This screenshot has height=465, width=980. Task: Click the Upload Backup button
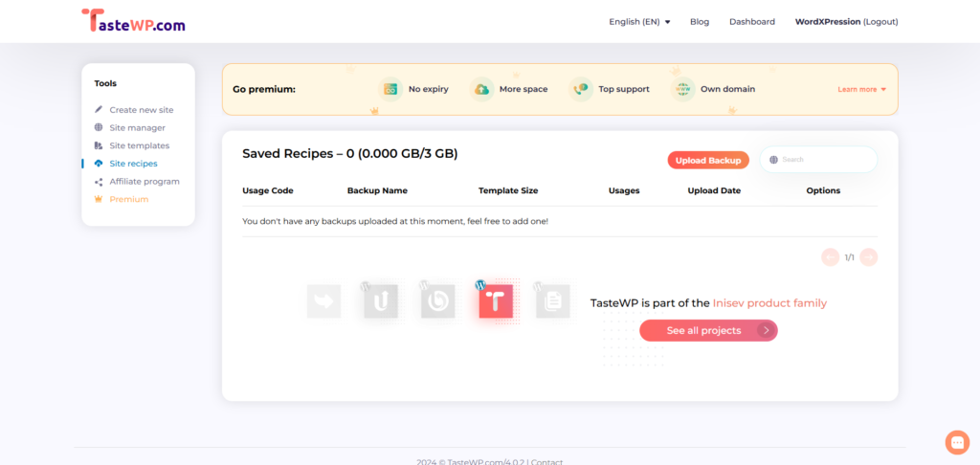708,160
